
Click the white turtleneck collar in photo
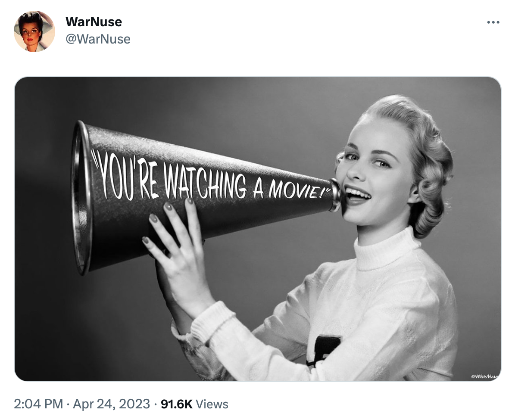tap(386, 249)
